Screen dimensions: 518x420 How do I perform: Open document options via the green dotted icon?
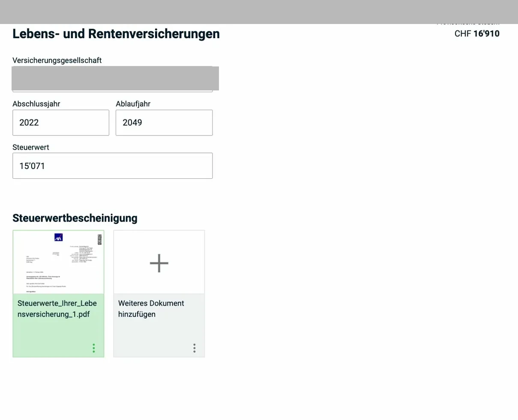(93, 348)
